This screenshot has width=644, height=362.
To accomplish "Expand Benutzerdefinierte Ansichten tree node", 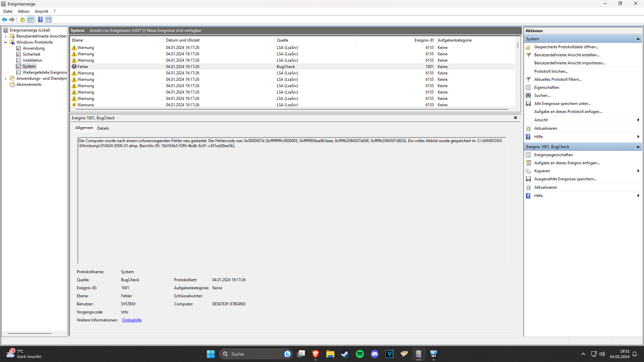I will click(x=5, y=36).
